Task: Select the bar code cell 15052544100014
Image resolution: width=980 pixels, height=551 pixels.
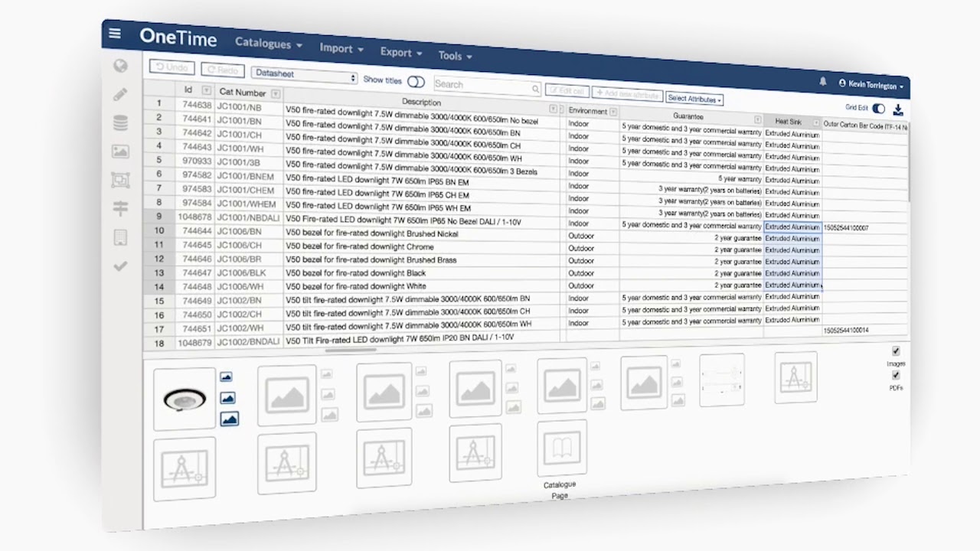Action: point(866,330)
